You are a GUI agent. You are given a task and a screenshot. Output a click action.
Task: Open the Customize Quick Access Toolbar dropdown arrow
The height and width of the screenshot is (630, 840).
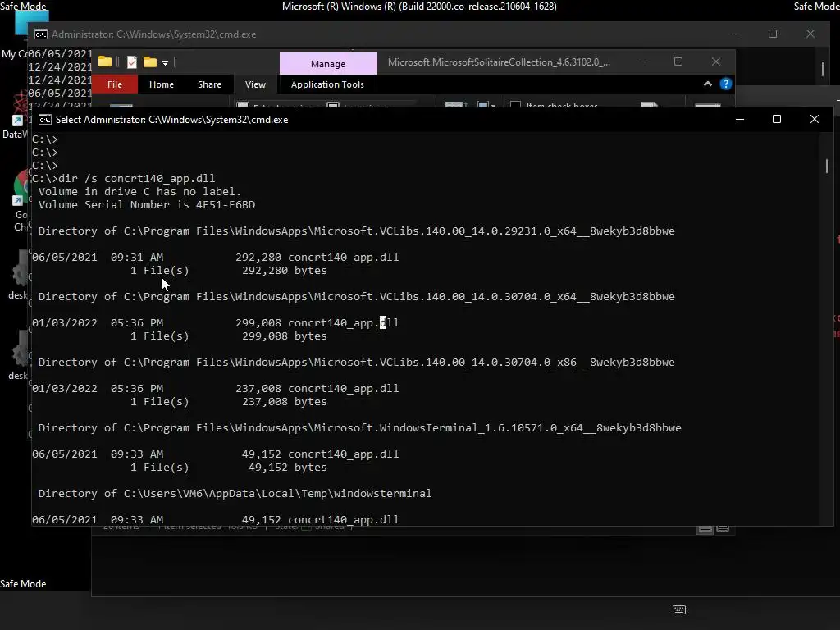165,63
